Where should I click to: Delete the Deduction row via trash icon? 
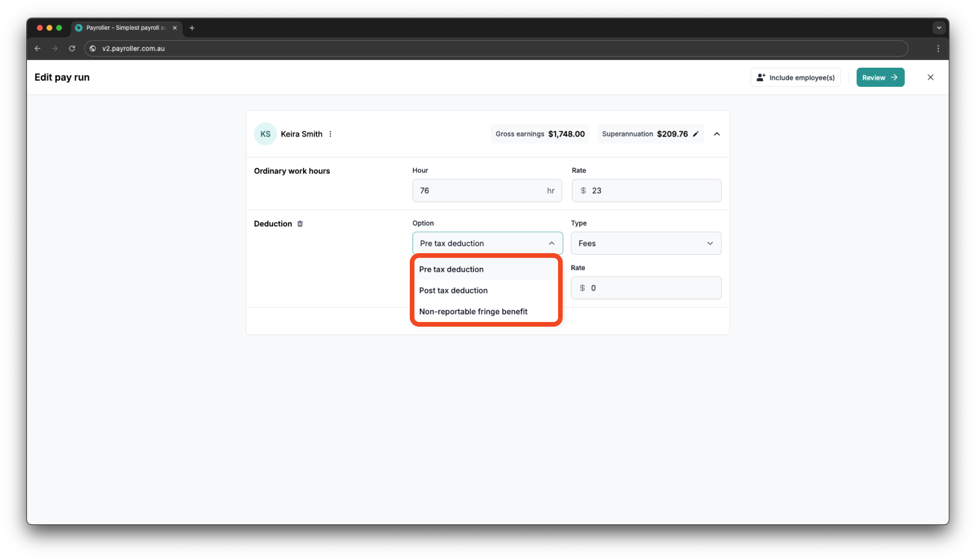[x=300, y=223]
